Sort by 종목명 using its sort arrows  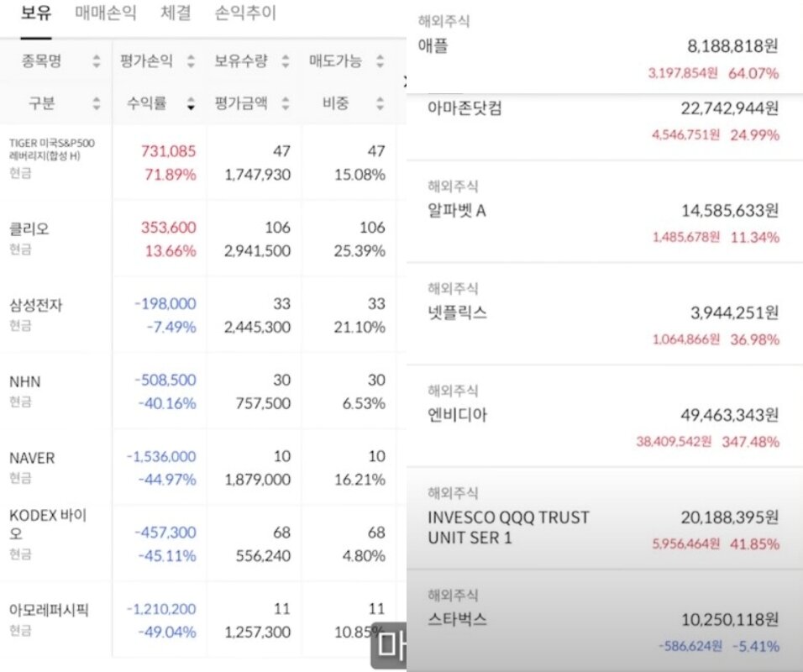(x=96, y=61)
